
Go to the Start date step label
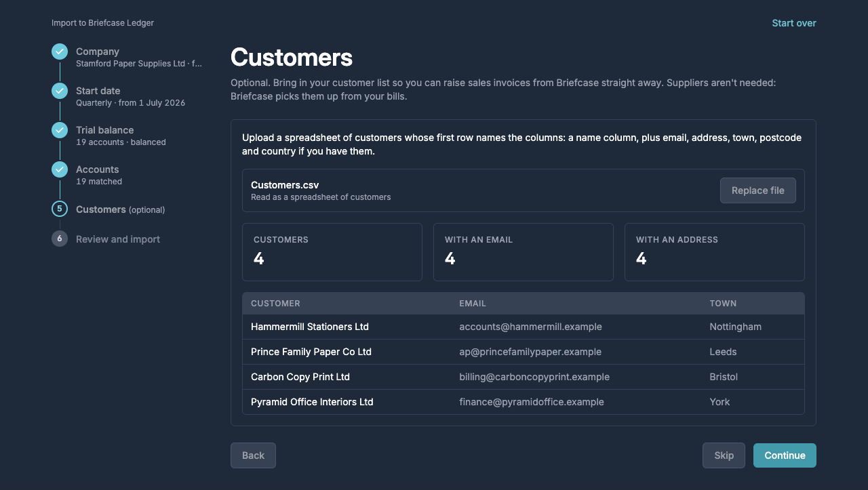pos(98,91)
